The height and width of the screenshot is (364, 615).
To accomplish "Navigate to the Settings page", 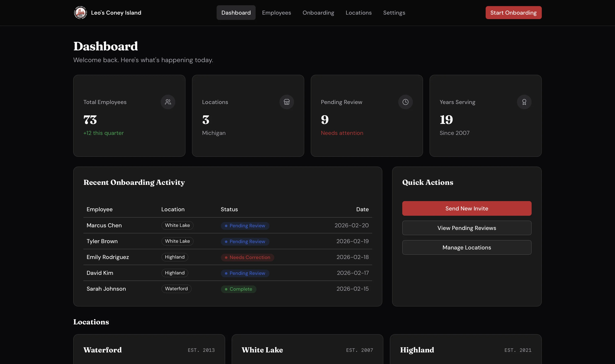I will coord(394,13).
